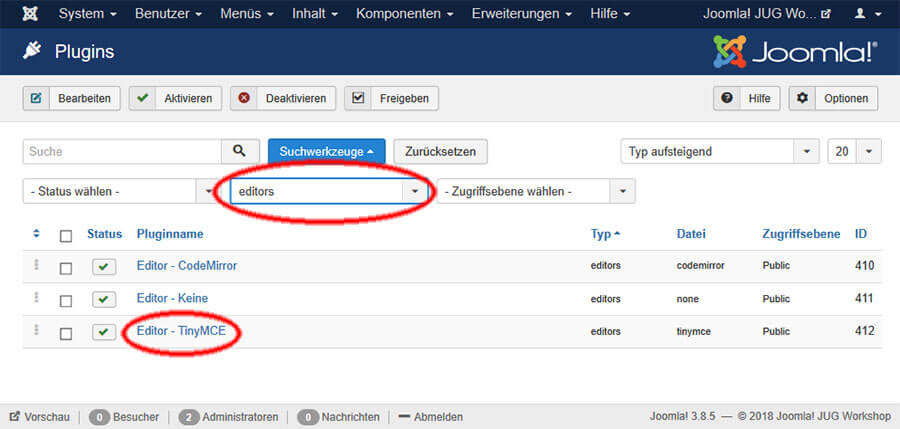This screenshot has width=900, height=429.
Task: Toggle status checkmark of Editor - TinyMCE
Action: [104, 332]
